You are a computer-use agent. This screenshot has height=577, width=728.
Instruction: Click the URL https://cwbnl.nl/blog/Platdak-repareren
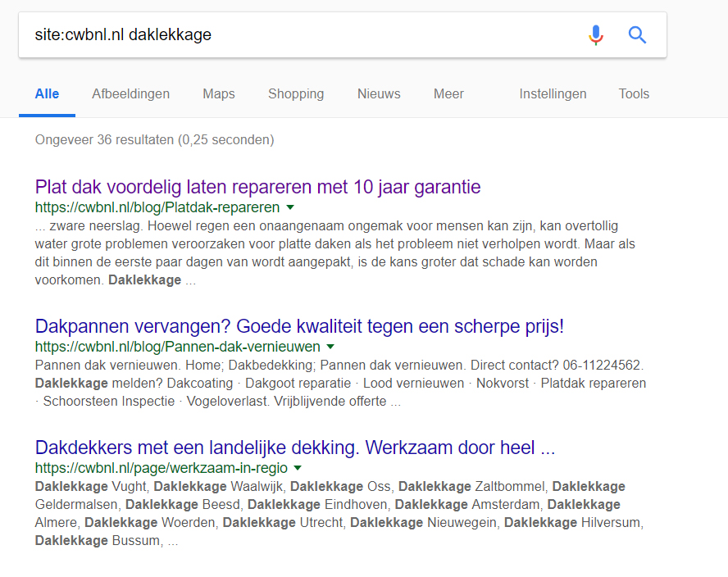point(157,207)
